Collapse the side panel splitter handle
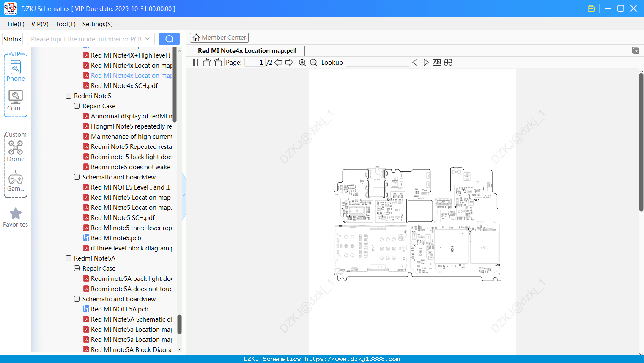 point(184,196)
